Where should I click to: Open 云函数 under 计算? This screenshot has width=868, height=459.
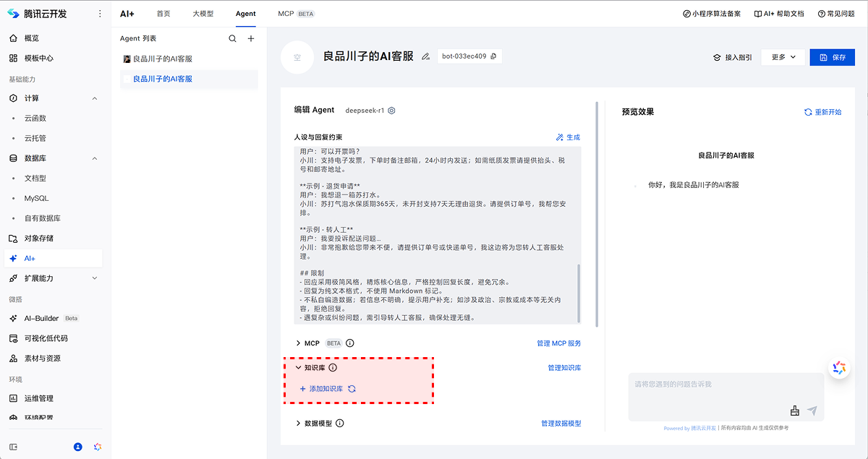click(35, 118)
